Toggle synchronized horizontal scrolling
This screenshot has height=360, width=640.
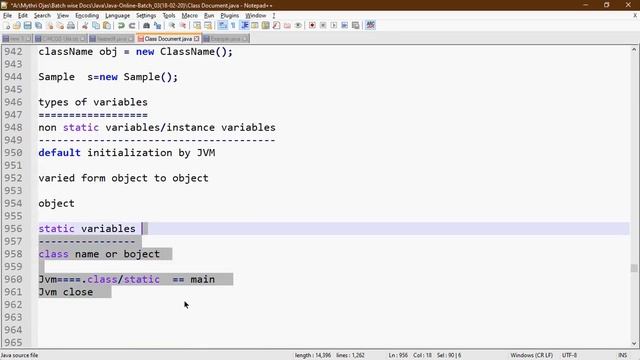pos(208,25)
